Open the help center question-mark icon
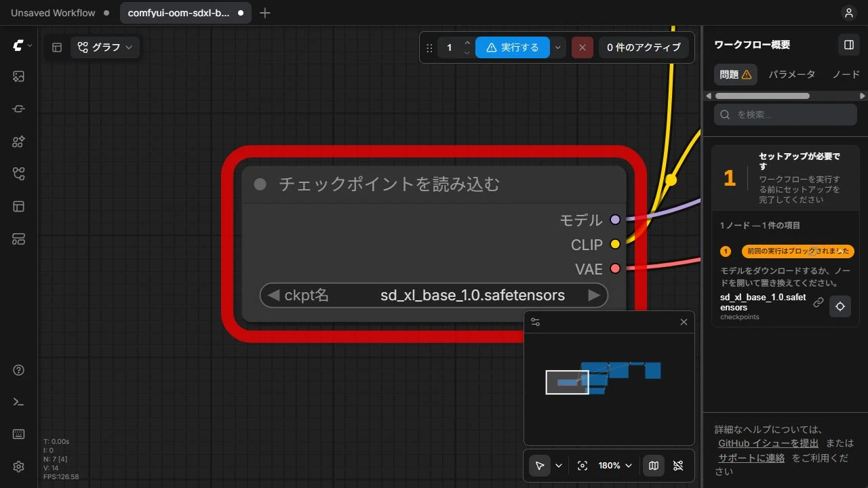Screen dimensions: 868x488 (18, 370)
